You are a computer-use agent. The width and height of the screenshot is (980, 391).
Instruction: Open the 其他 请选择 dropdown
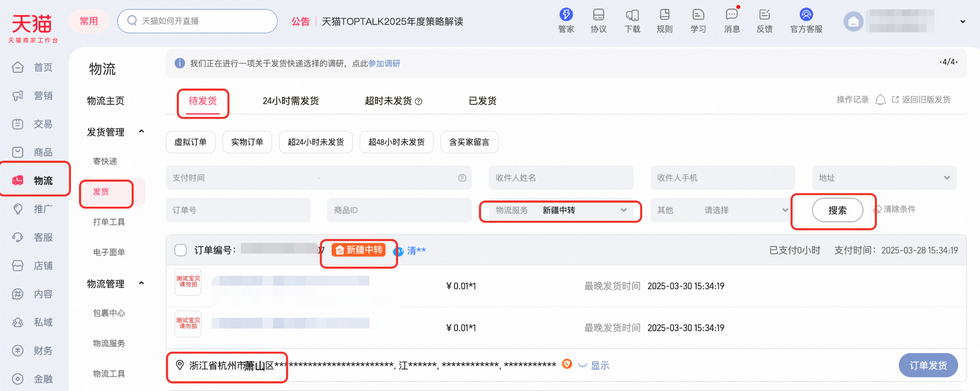723,210
